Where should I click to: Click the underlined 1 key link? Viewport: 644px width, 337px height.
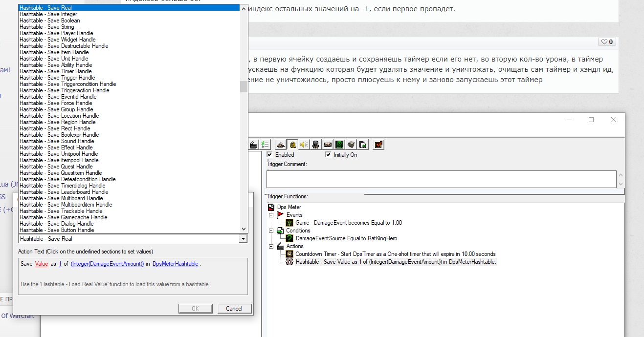point(60,264)
